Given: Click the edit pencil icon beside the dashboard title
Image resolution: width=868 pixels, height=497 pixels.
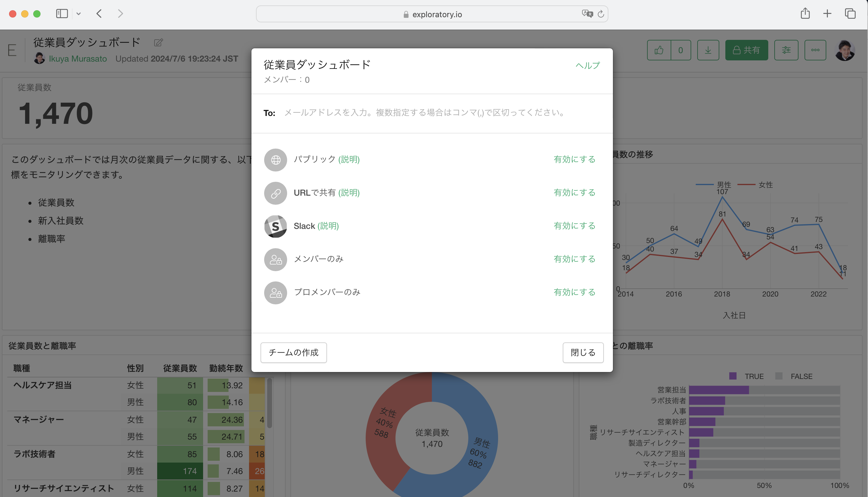Looking at the screenshot, I should tap(158, 43).
